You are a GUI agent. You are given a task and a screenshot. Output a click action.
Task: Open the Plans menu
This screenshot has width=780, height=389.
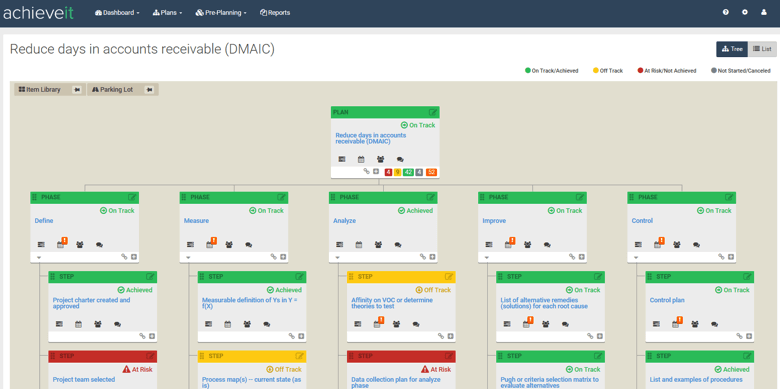point(167,12)
